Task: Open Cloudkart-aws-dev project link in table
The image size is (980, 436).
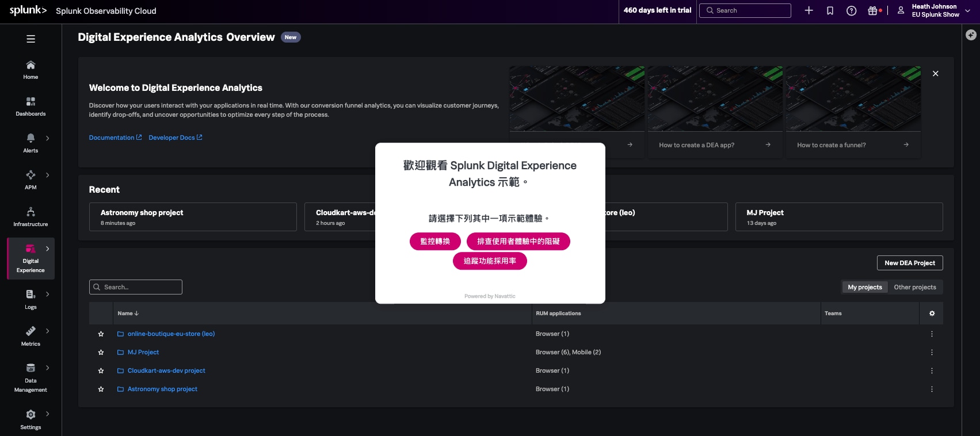Action: click(x=166, y=370)
